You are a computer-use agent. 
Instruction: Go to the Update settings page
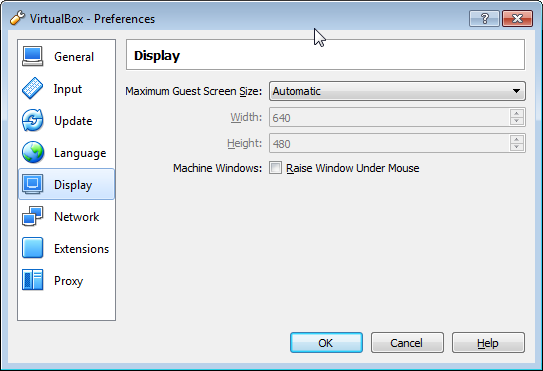coord(66,121)
